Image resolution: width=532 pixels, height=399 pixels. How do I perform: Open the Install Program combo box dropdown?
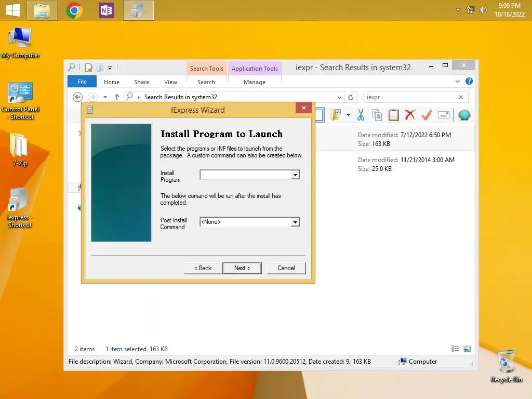click(x=295, y=175)
